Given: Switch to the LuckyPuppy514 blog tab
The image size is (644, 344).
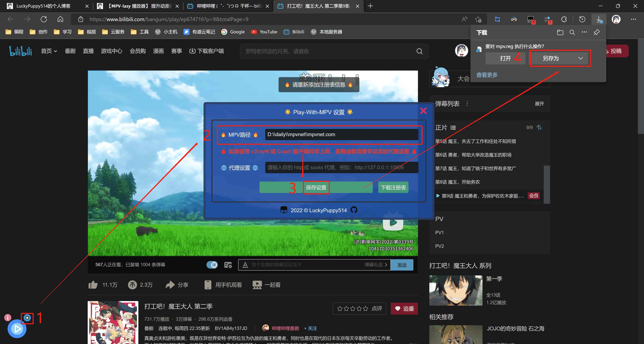Looking at the screenshot, I should (43, 6).
